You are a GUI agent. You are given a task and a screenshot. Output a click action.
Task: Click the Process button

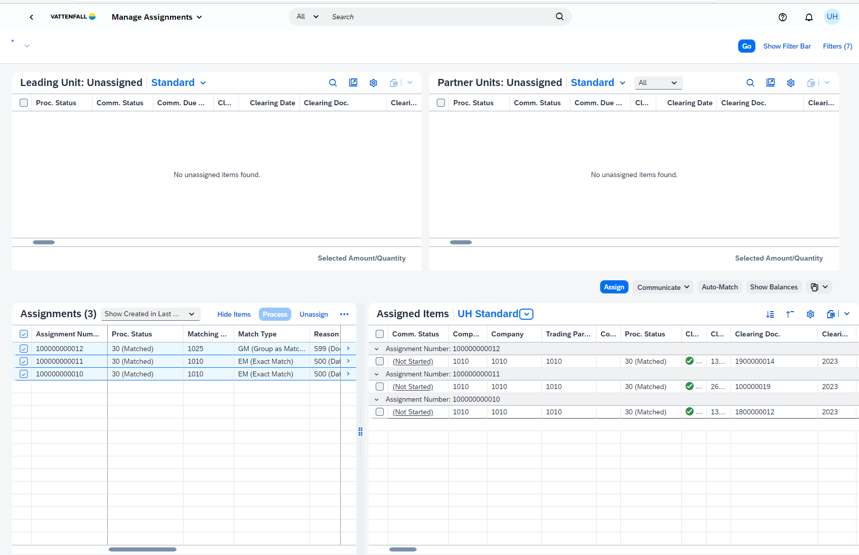(x=275, y=314)
